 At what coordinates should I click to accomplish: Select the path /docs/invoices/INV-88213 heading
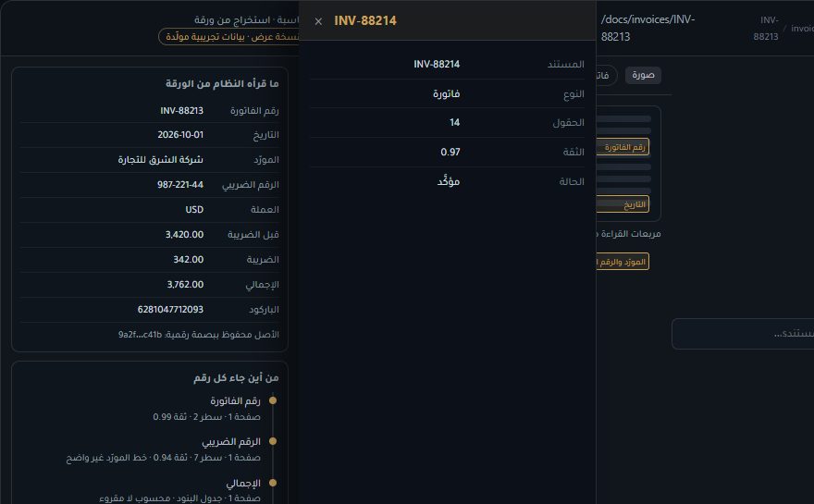[647, 28]
